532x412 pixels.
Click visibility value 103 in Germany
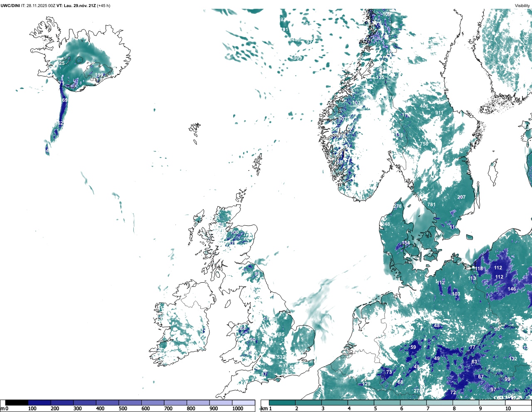tap(456, 294)
